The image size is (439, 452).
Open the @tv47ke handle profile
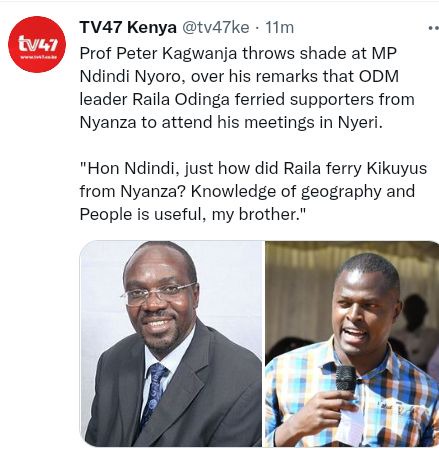point(215,27)
